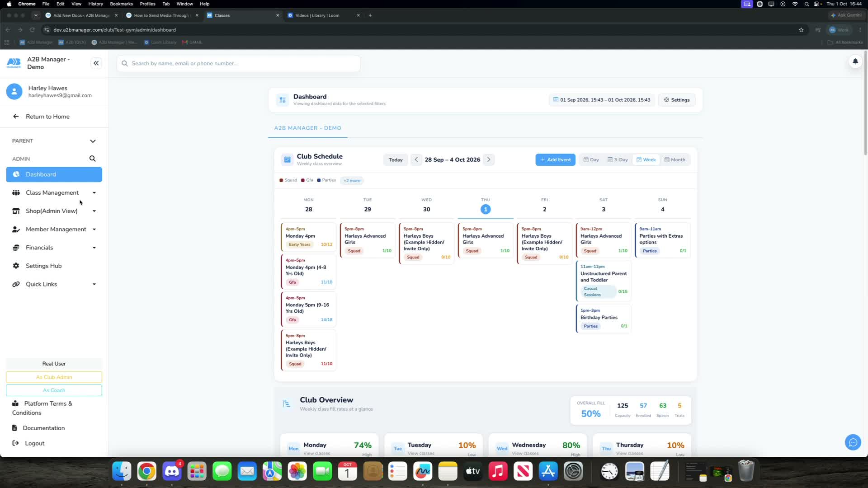Switch schedule to Month view

(675, 160)
